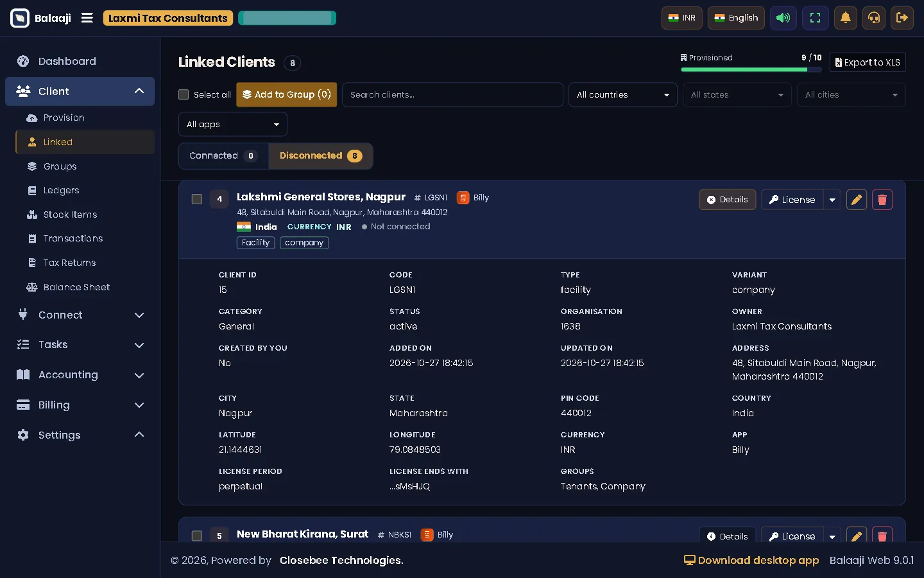Open Groups under Client
The image size is (924, 578).
[85, 166]
